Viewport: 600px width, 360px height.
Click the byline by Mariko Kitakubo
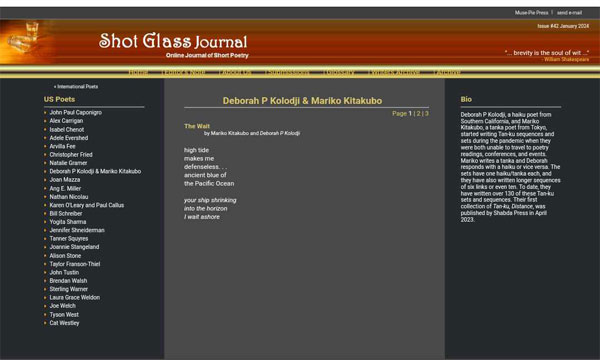click(x=252, y=133)
